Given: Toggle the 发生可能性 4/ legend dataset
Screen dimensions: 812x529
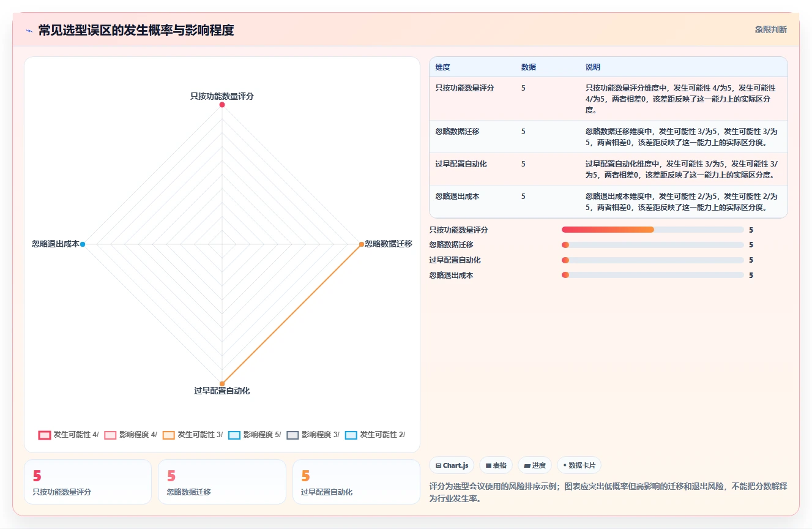Looking at the screenshot, I should 69,435.
